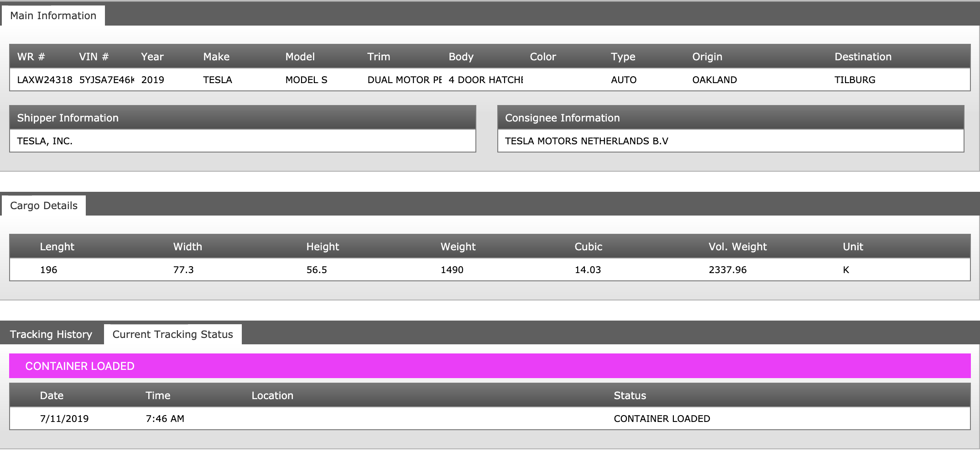This screenshot has height=453, width=980.
Task: Click the Date column header
Action: click(x=52, y=395)
